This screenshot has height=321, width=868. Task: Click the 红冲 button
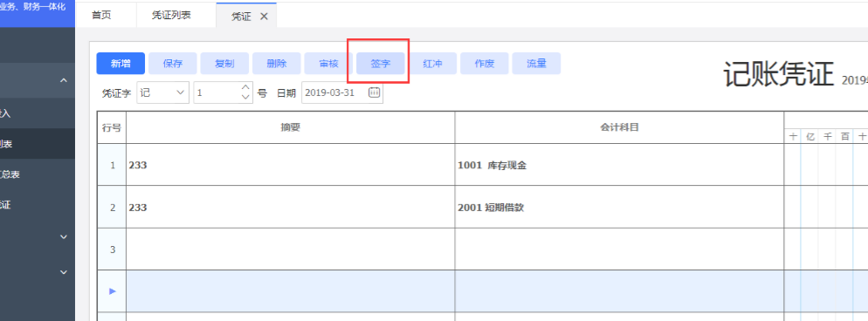(x=433, y=64)
